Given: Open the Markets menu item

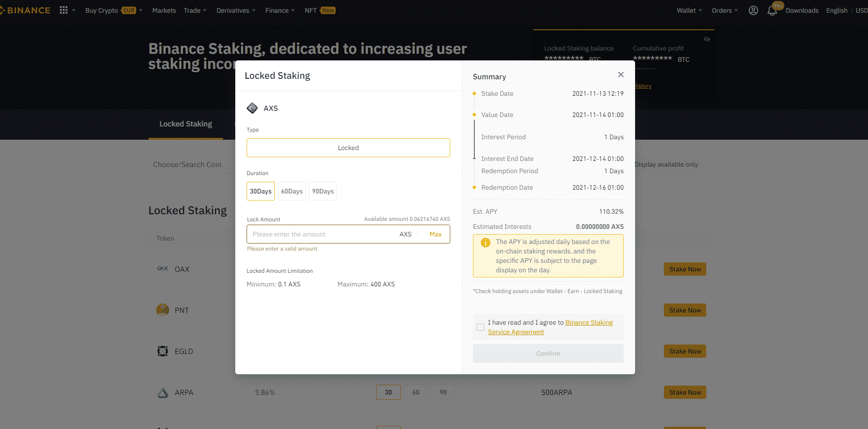Looking at the screenshot, I should (x=164, y=10).
